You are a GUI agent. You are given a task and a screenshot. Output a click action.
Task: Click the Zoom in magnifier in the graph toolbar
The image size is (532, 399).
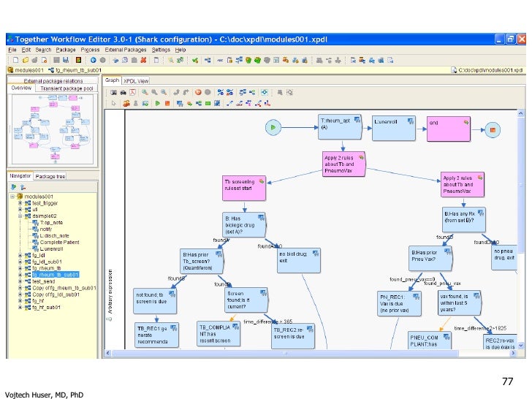(145, 92)
